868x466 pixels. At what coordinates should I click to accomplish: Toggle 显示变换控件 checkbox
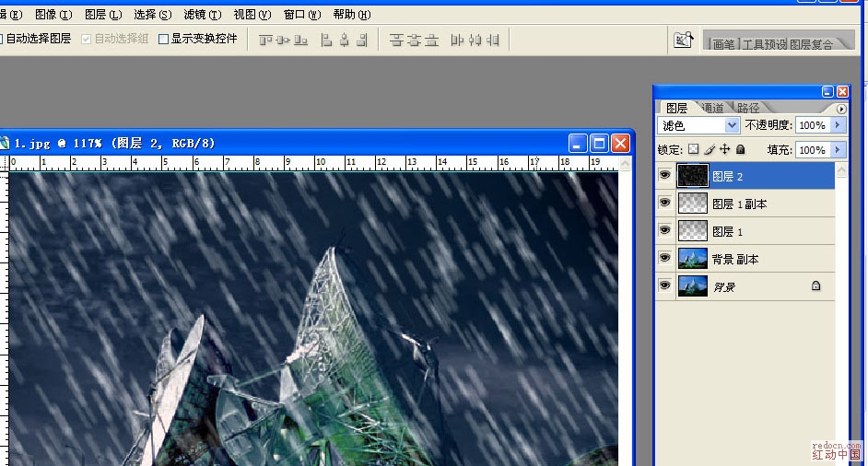(163, 39)
